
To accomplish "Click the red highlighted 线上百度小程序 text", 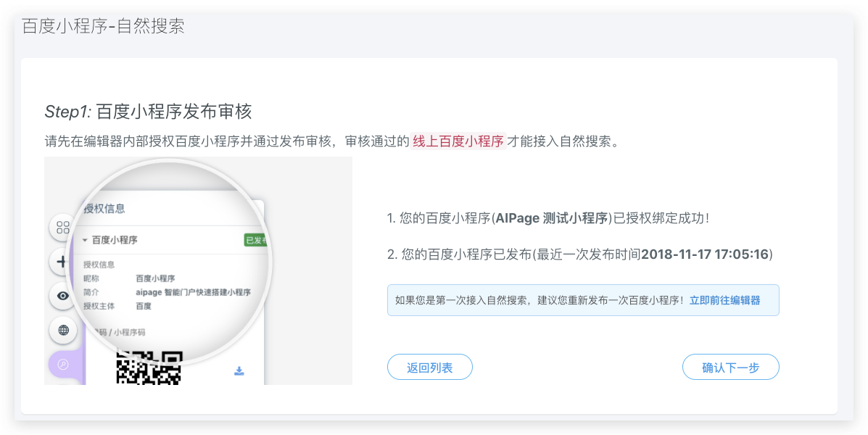I will 458,141.
